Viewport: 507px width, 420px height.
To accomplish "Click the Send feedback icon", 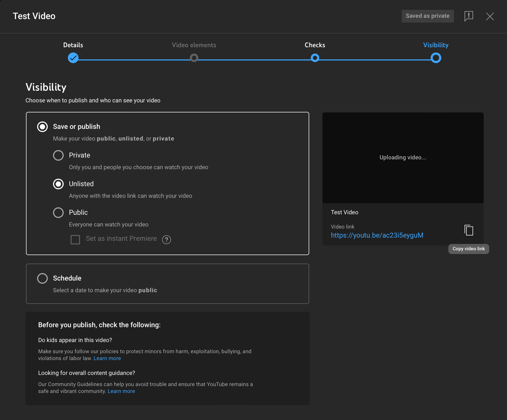I will tap(468, 16).
